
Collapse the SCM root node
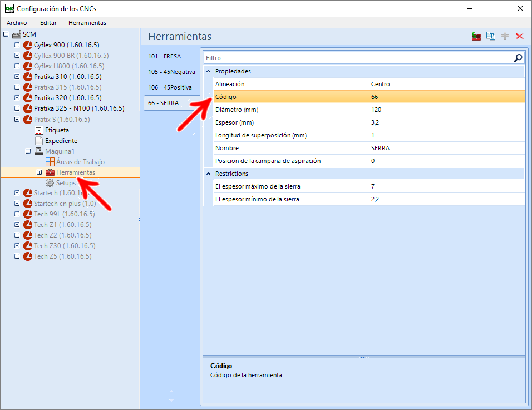pos(6,34)
